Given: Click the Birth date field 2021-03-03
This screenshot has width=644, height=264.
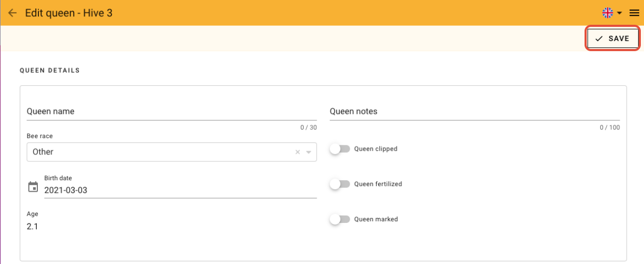Looking at the screenshot, I should point(180,190).
